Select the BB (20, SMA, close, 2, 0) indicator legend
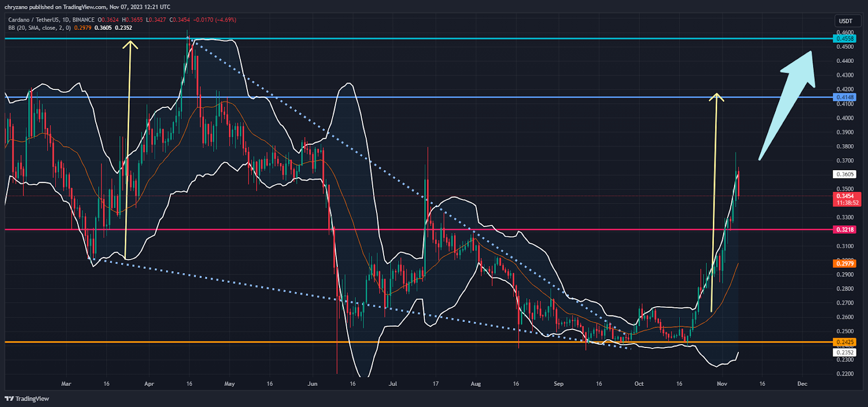This screenshot has width=868, height=407. click(x=40, y=28)
